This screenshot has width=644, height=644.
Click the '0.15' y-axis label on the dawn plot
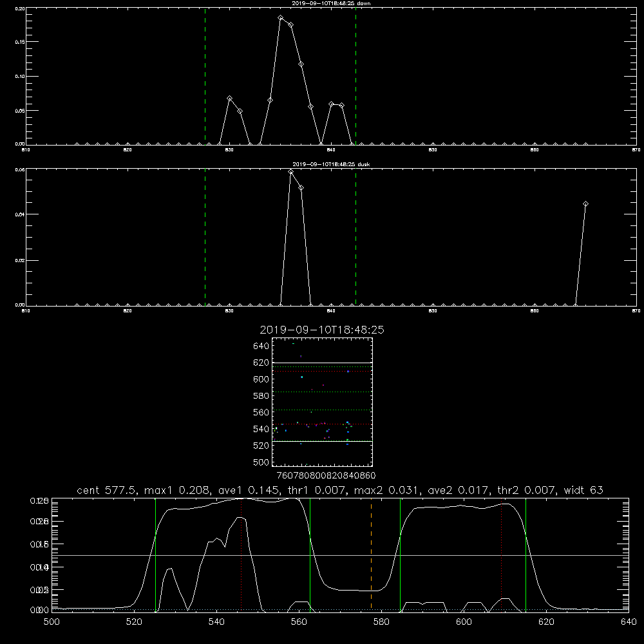(20, 42)
